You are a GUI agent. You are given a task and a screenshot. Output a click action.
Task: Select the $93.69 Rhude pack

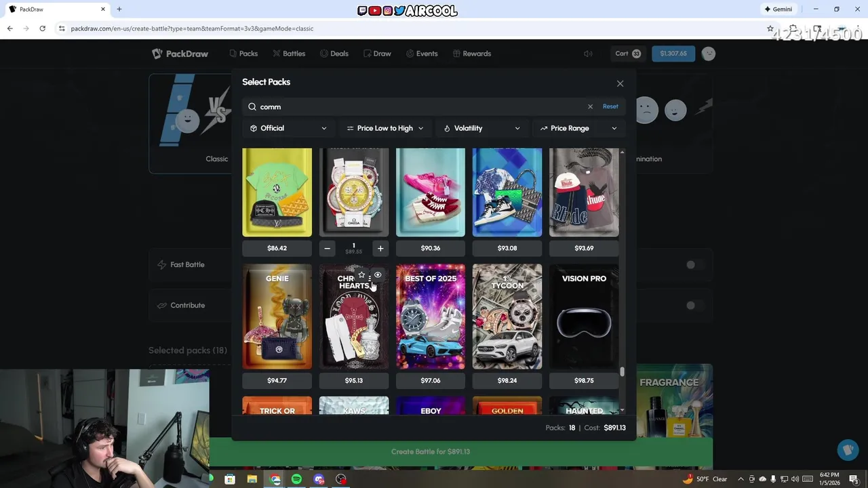[x=583, y=192]
